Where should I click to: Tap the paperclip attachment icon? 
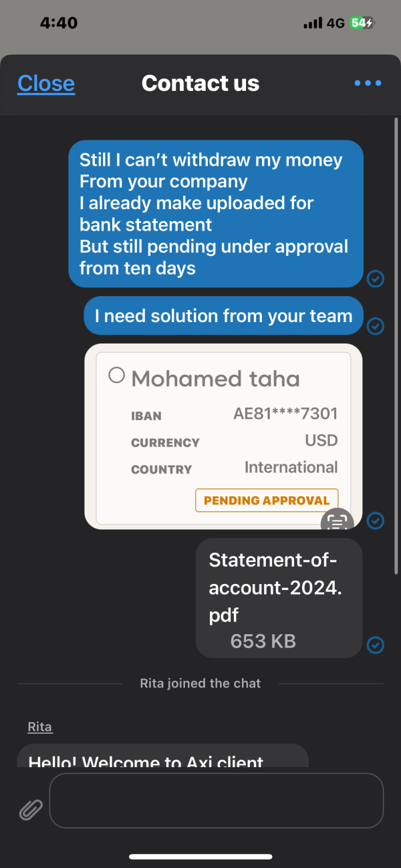[x=31, y=810]
